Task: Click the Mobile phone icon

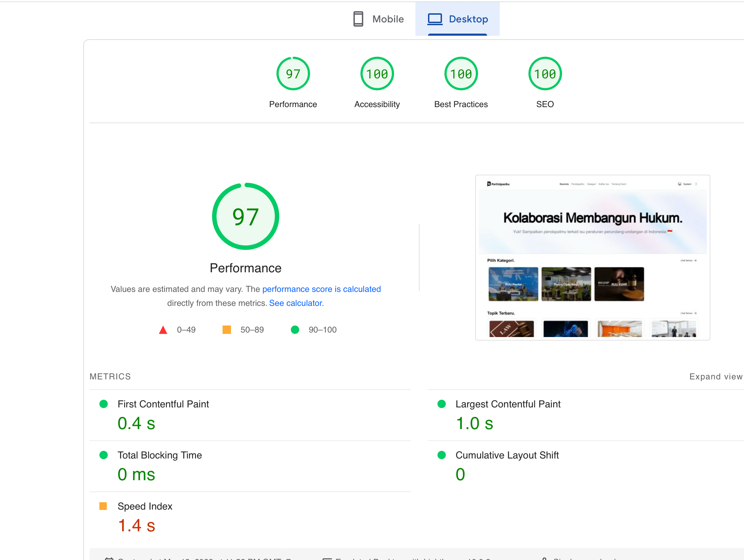Action: tap(358, 19)
